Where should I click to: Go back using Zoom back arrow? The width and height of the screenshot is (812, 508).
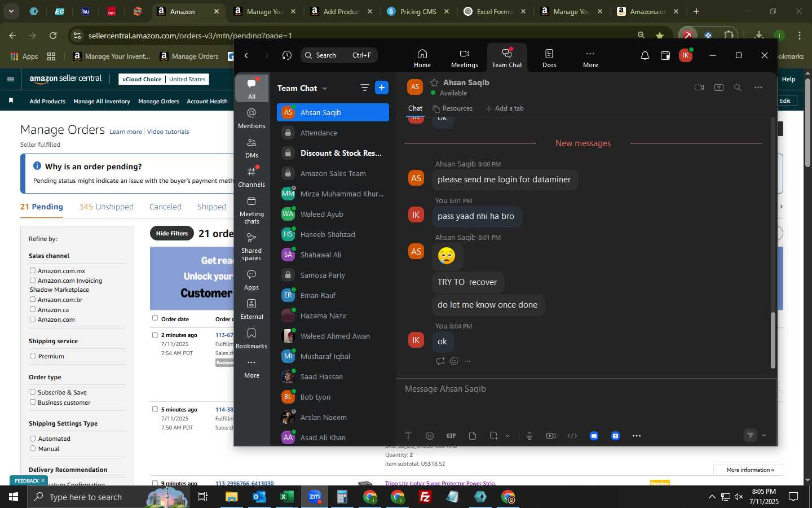tap(246, 55)
